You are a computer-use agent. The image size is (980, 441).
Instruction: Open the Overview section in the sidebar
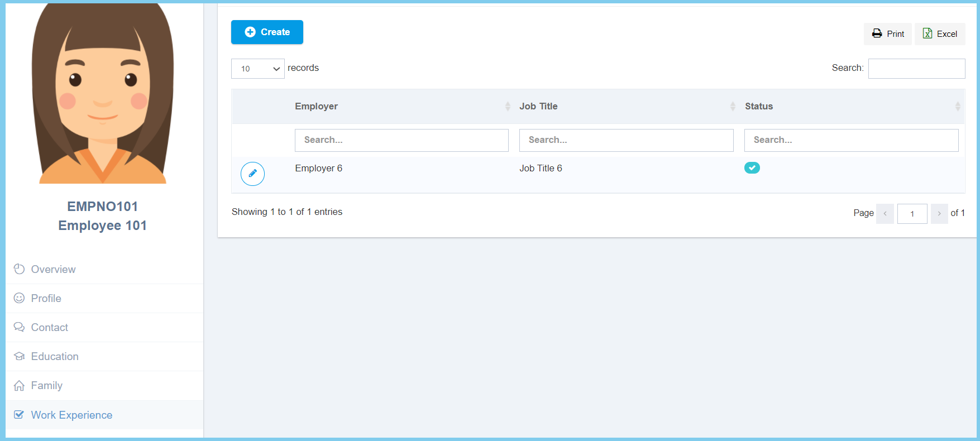click(53, 270)
